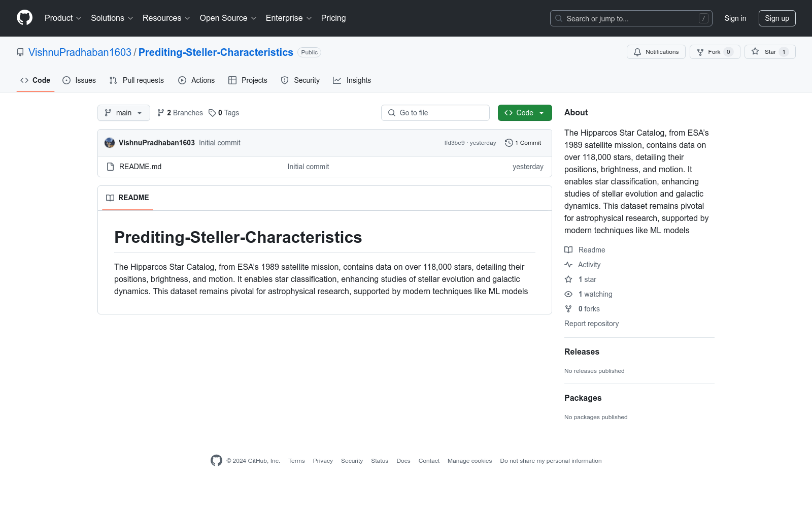The height and width of the screenshot is (508, 812).
Task: Open the green Code dropdown button
Action: (x=525, y=113)
